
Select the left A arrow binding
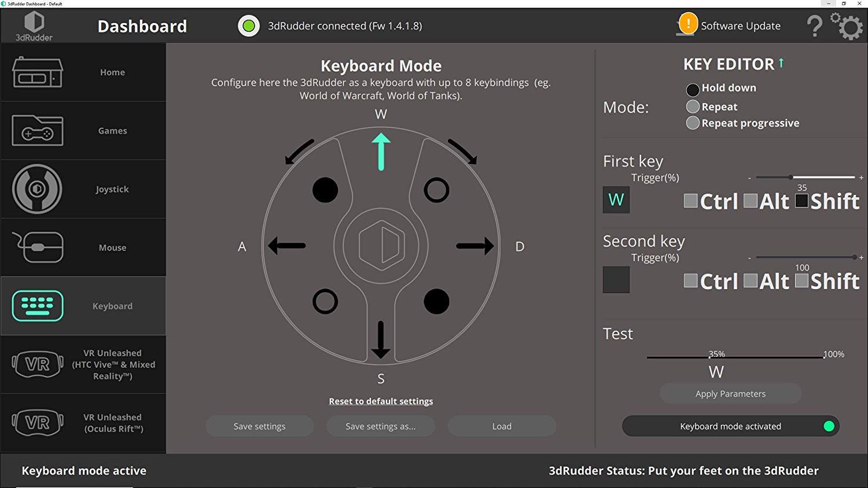(287, 246)
